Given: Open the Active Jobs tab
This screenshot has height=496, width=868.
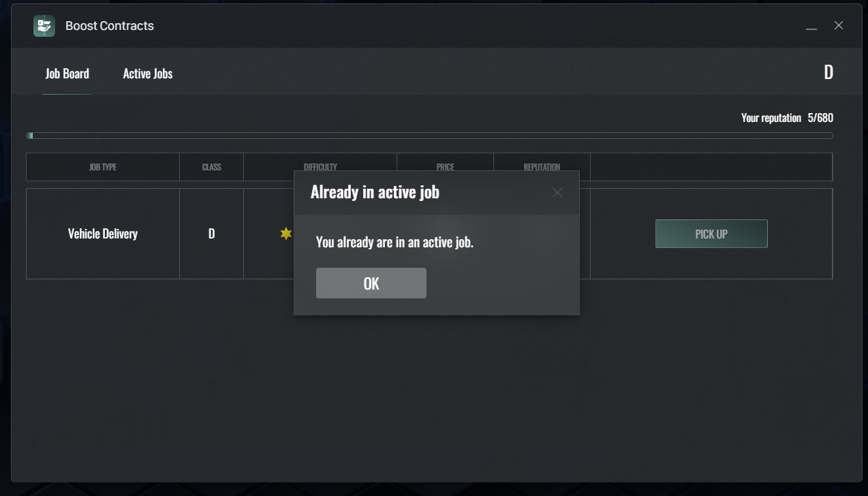Looking at the screenshot, I should tap(147, 73).
